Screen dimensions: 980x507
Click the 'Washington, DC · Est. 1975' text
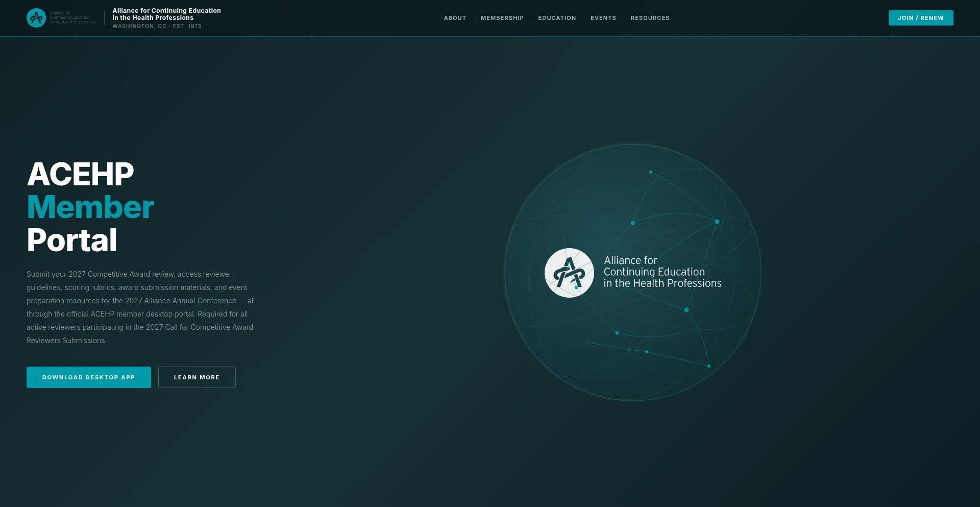coord(157,26)
